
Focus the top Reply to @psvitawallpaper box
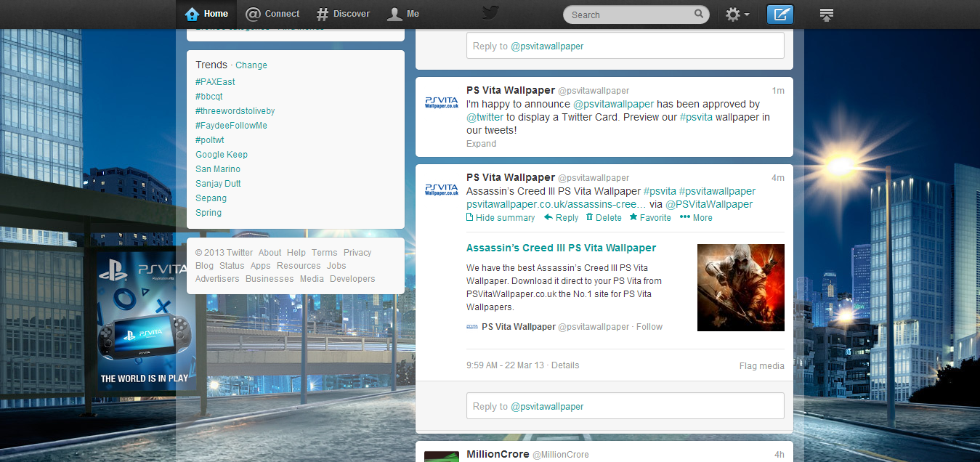tap(625, 46)
